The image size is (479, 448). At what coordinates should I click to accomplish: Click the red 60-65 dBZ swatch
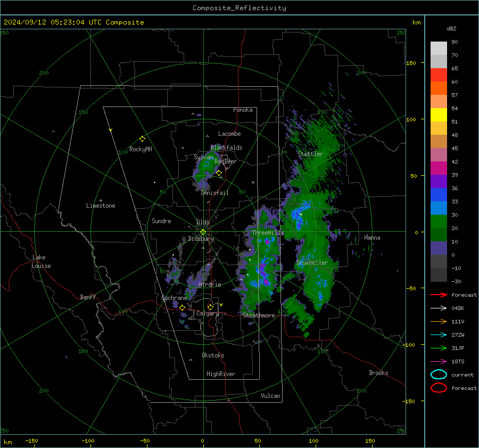[x=439, y=75]
